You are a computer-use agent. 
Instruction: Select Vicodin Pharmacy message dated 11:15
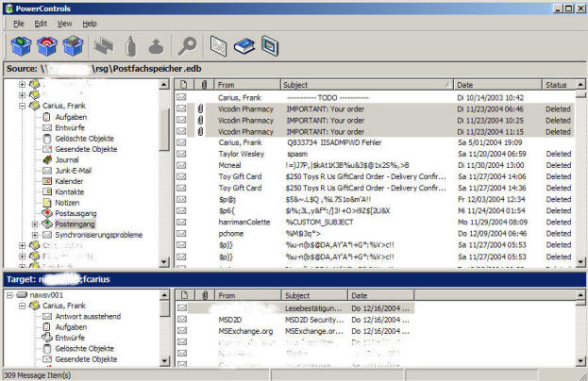[x=375, y=132]
